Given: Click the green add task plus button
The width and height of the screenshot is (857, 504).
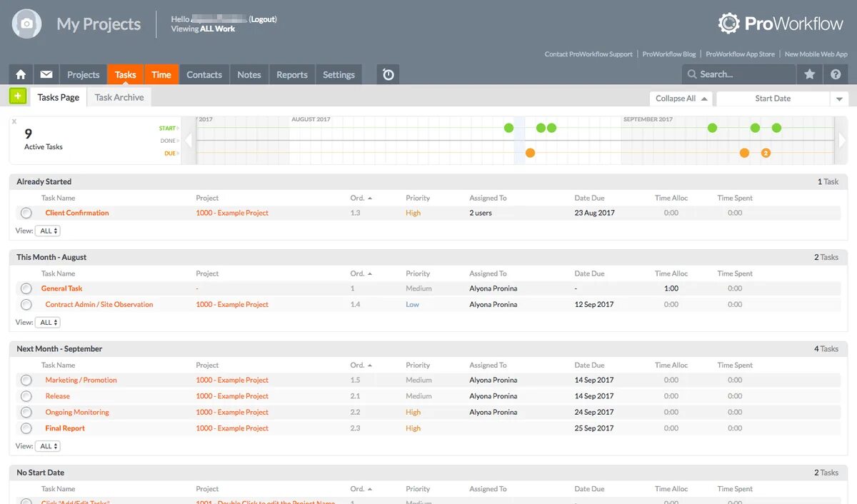Looking at the screenshot, I should click(x=18, y=96).
